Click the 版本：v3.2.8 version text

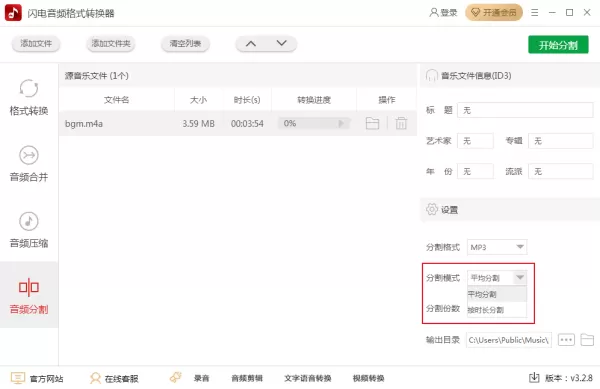click(x=569, y=378)
